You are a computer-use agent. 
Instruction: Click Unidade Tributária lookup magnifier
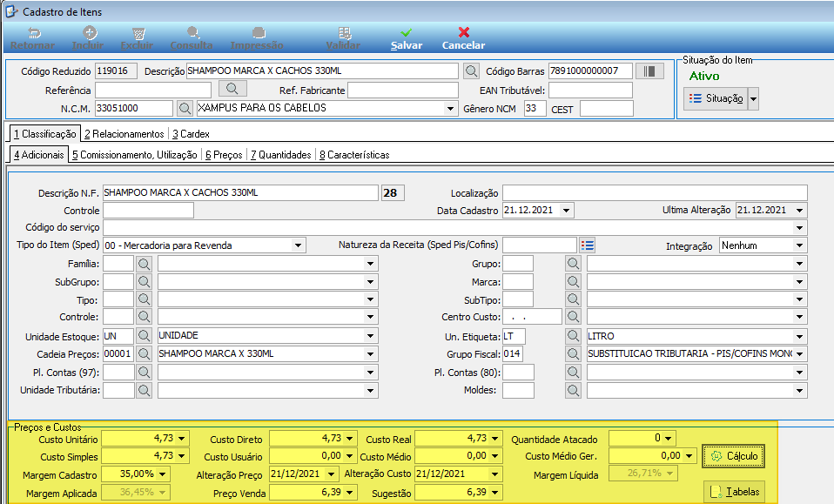click(145, 390)
